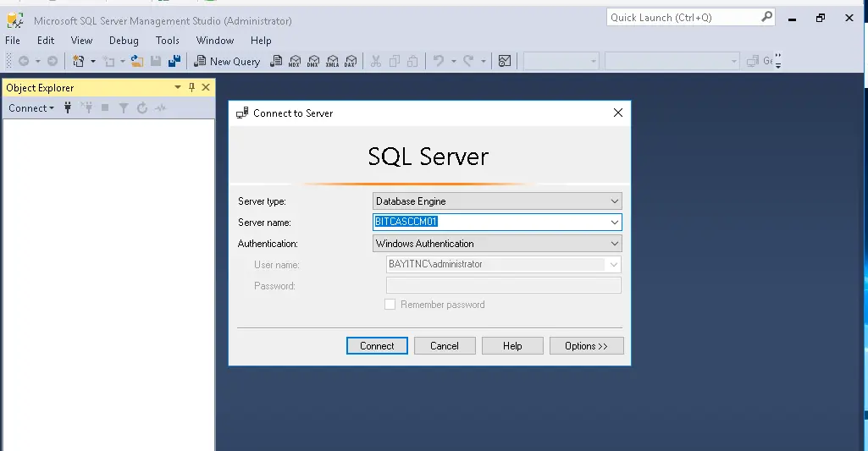The height and width of the screenshot is (451, 868).
Task: Click the New Query toolbar button
Action: coord(227,62)
